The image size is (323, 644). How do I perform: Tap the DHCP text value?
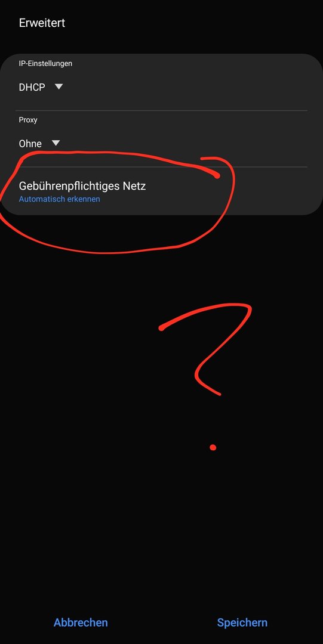pyautogui.click(x=32, y=87)
